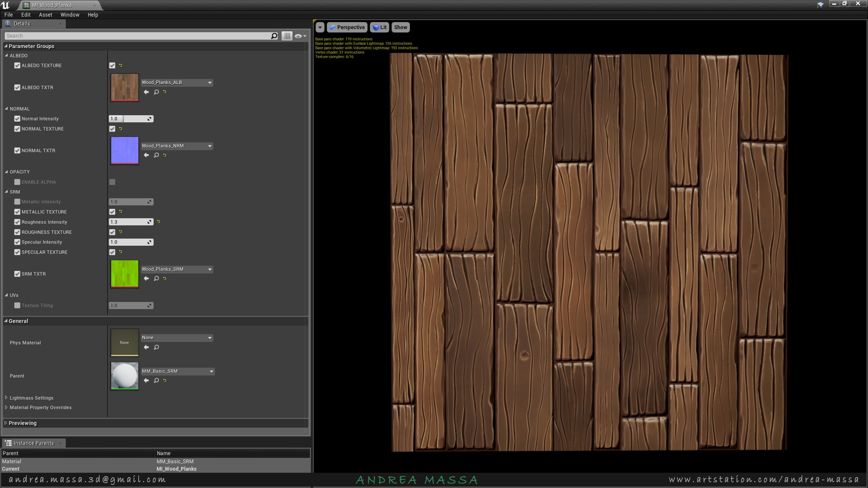
Task: Click the property matrix grid icon
Action: tap(287, 36)
